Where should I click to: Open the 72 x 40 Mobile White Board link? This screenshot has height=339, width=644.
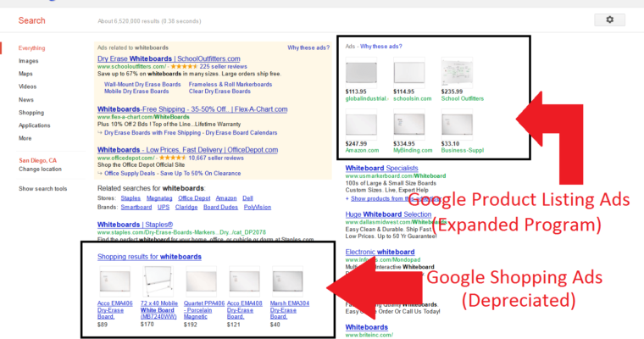pyautogui.click(x=159, y=310)
